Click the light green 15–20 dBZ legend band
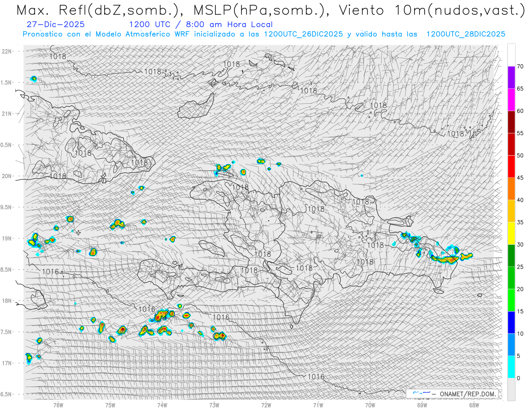532x411 pixels. coord(511,300)
